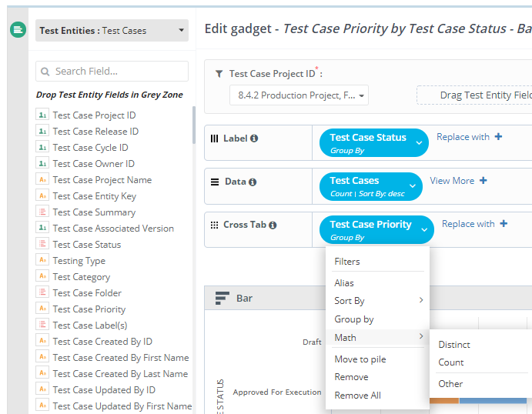This screenshot has height=414, width=532.
Task: Click the filter funnel icon beside Test Case Project ID
Action: click(x=219, y=74)
